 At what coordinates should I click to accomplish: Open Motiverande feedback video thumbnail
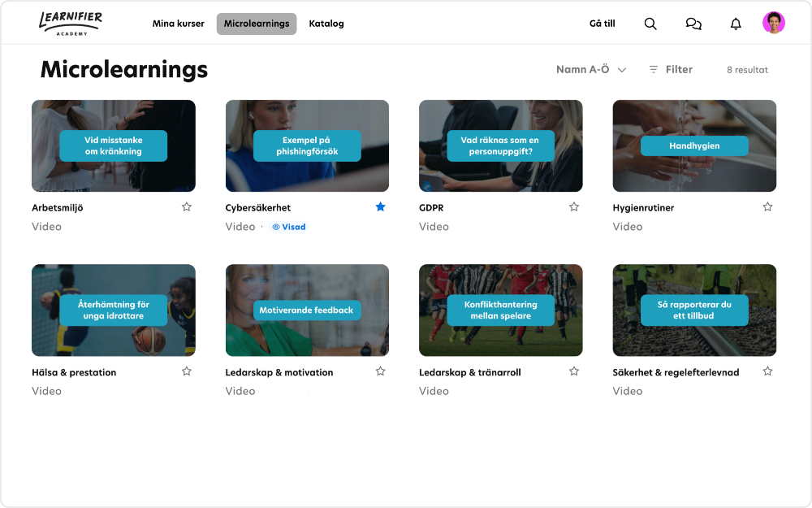307,310
